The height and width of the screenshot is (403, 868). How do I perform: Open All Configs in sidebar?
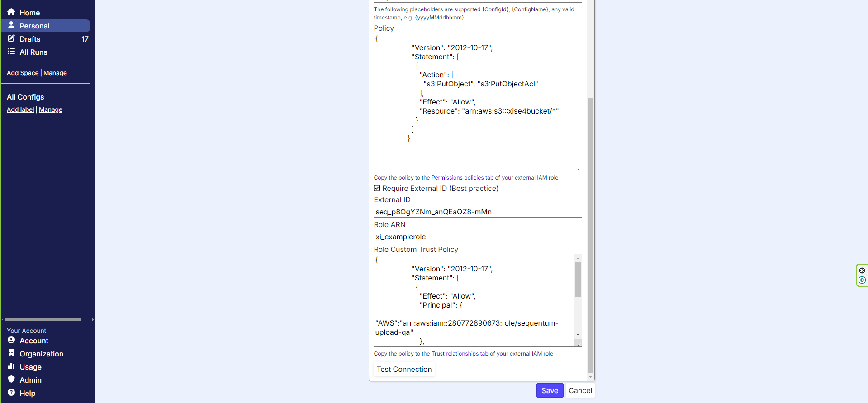pos(25,97)
